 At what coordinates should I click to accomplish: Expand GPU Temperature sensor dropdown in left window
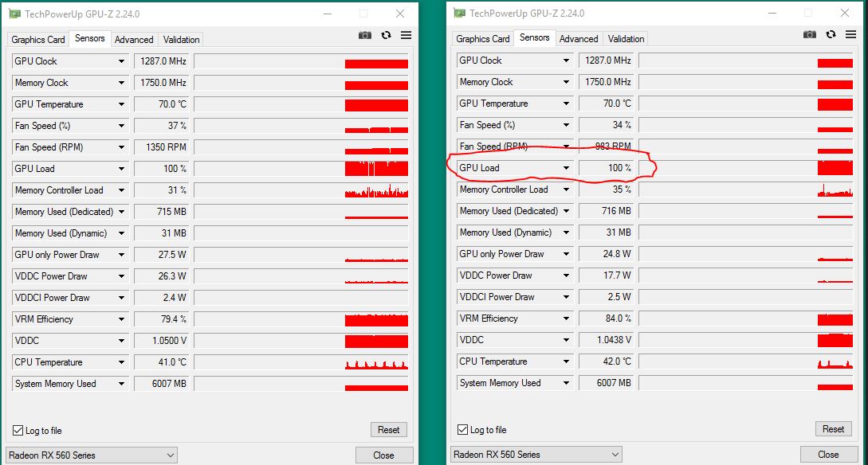pos(122,104)
